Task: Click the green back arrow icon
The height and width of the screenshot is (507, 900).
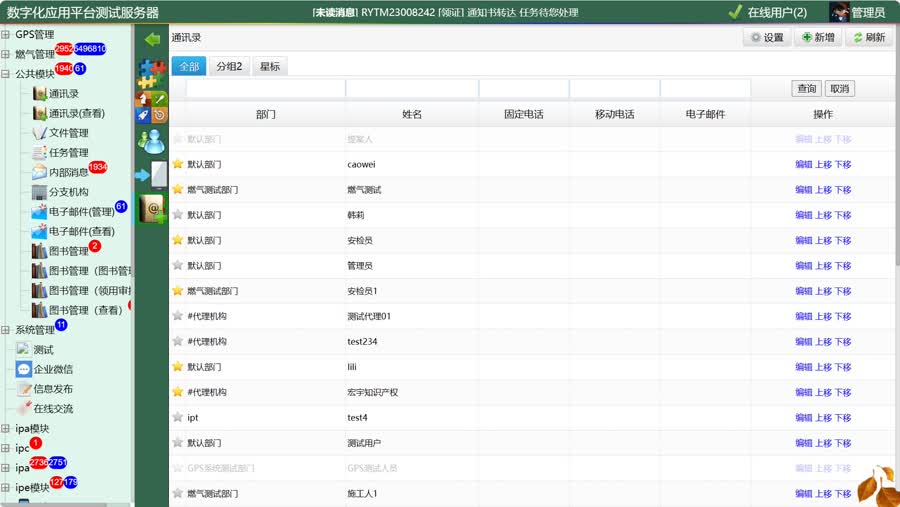Action: (x=152, y=39)
